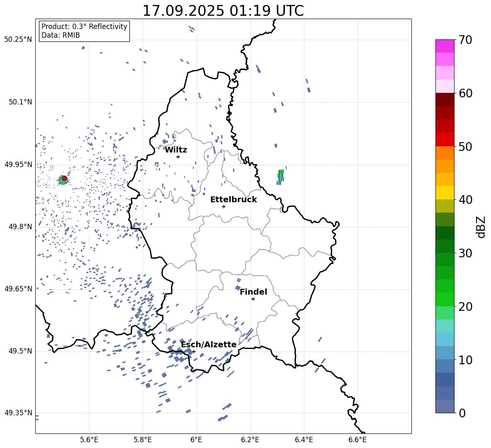Image resolution: width=491 pixels, height=448 pixels.
Task: Click the 6.2°E longitude tick label
Action: pyautogui.click(x=250, y=439)
